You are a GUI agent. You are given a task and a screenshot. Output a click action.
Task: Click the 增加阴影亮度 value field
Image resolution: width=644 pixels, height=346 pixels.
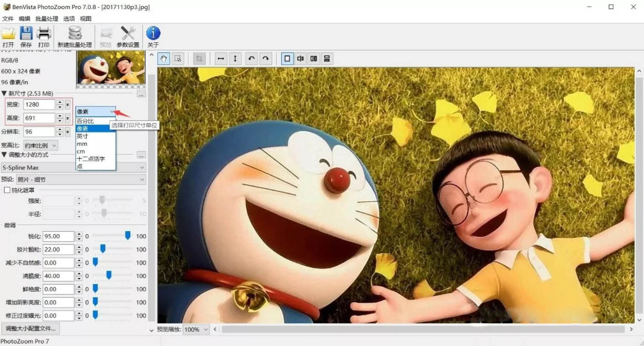click(58, 302)
